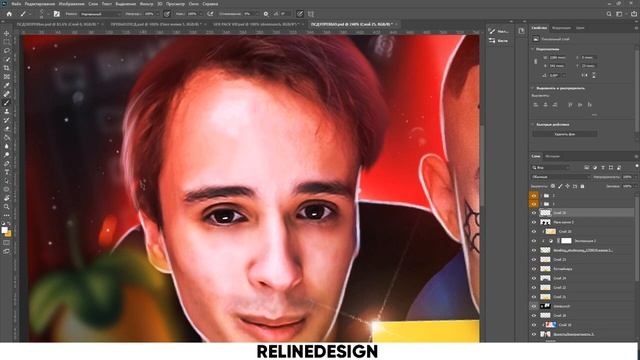Filter layers by adjustment layers

(595, 167)
